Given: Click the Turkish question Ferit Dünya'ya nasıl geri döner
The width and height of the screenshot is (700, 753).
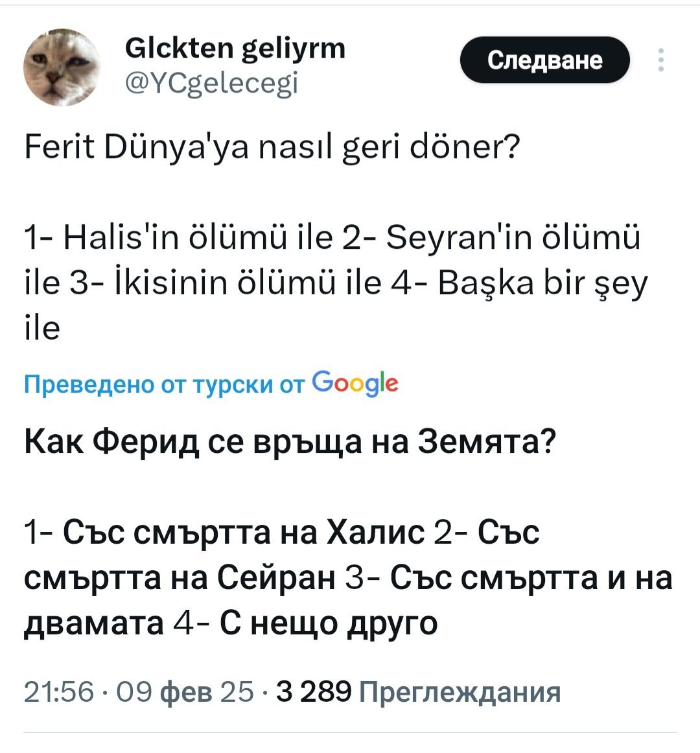Looking at the screenshot, I should 272,148.
